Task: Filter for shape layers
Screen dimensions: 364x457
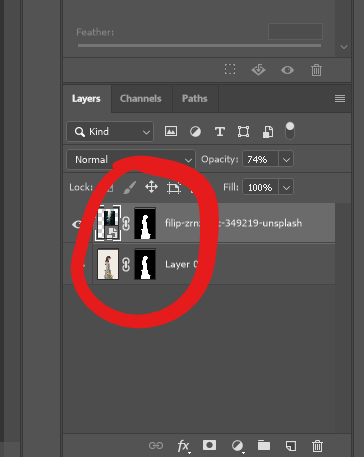Action: point(244,132)
